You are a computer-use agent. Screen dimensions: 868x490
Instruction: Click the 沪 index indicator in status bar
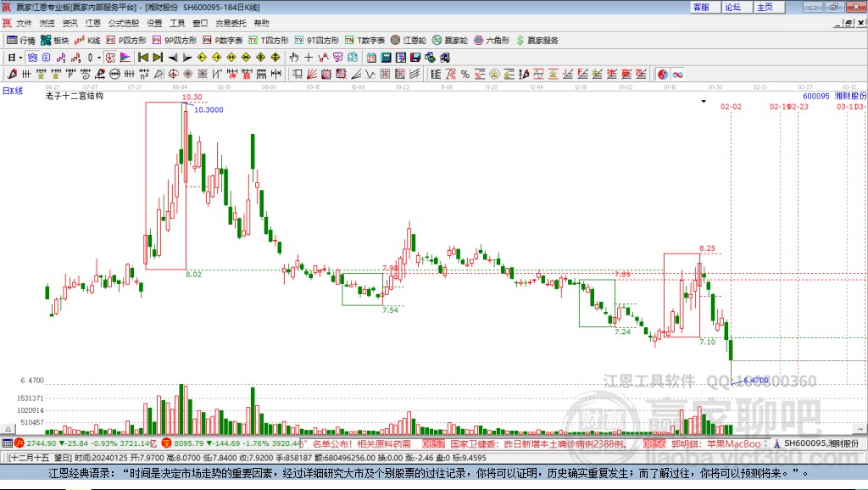[19, 443]
